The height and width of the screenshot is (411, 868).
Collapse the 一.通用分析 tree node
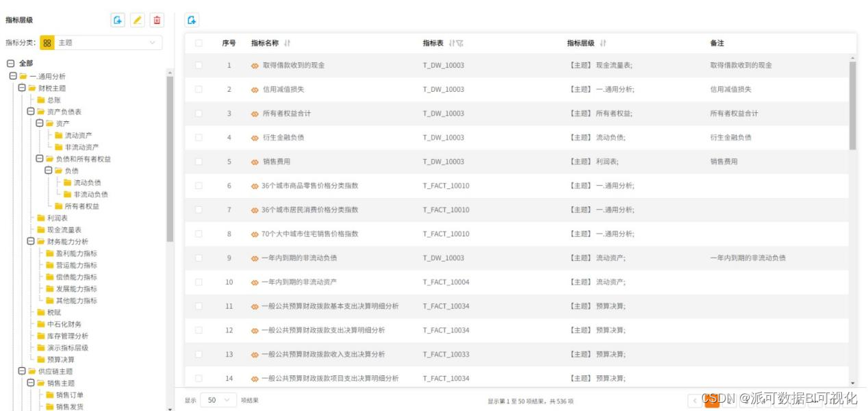(13, 76)
